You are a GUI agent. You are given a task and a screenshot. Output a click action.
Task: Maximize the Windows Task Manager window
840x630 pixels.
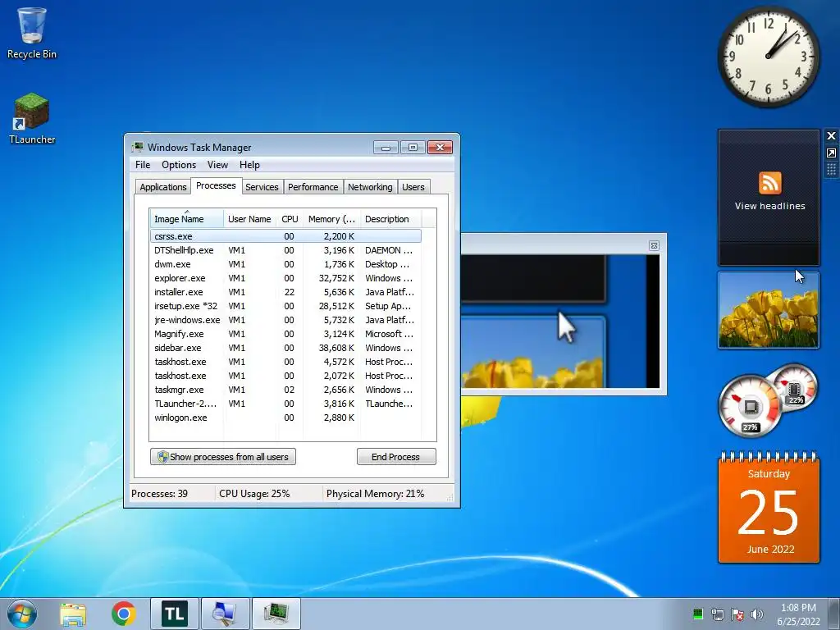pyautogui.click(x=413, y=148)
